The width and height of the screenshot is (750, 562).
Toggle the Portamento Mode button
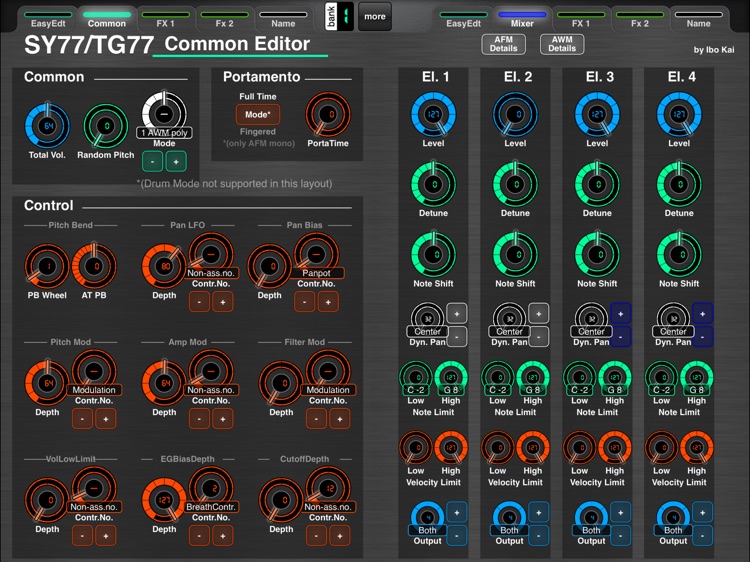pyautogui.click(x=258, y=114)
